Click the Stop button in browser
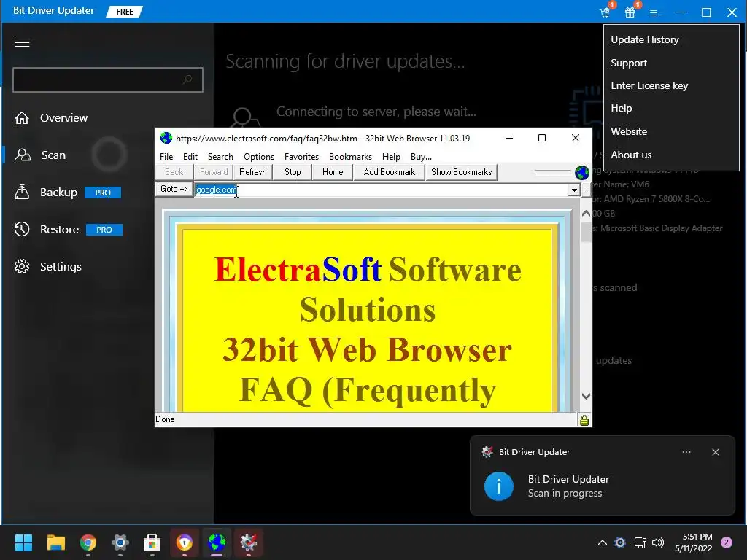This screenshot has width=747, height=560. [x=293, y=172]
